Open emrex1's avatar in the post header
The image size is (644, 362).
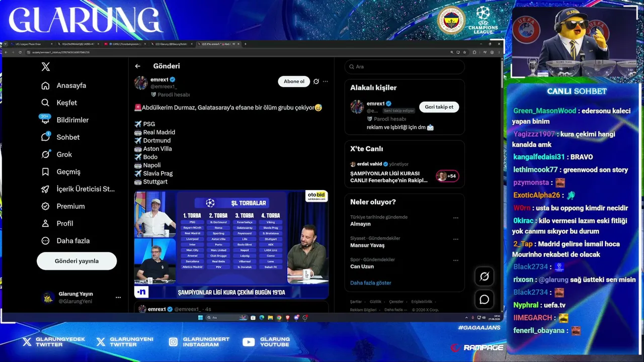point(141,83)
